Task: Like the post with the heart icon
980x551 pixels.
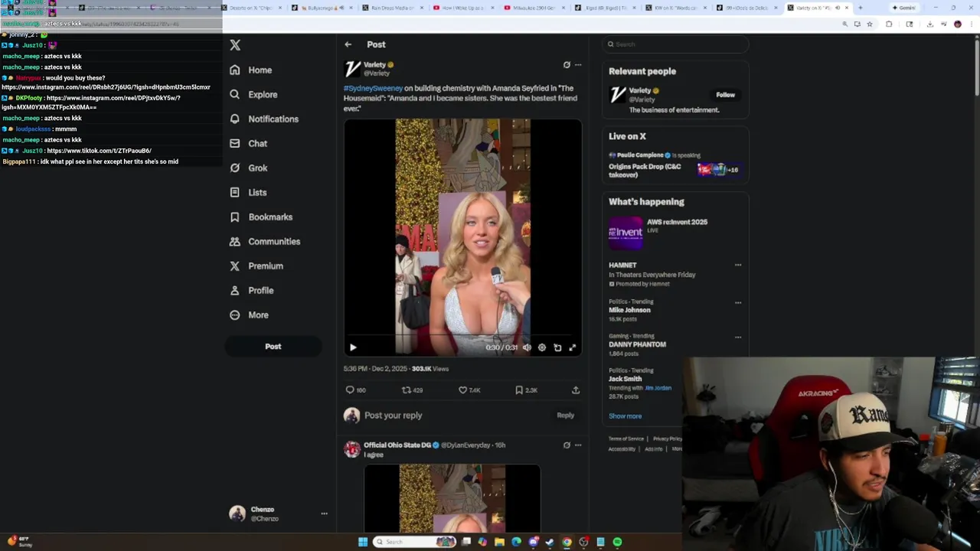Action: click(x=462, y=390)
